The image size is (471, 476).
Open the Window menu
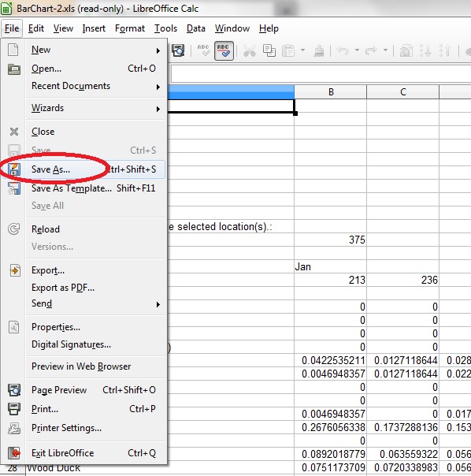coord(232,28)
